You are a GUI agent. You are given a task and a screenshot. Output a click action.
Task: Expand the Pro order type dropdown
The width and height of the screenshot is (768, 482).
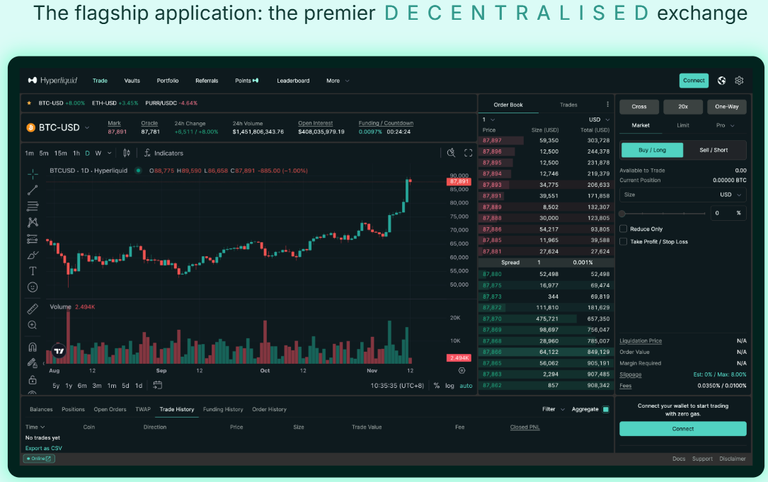[725, 125]
